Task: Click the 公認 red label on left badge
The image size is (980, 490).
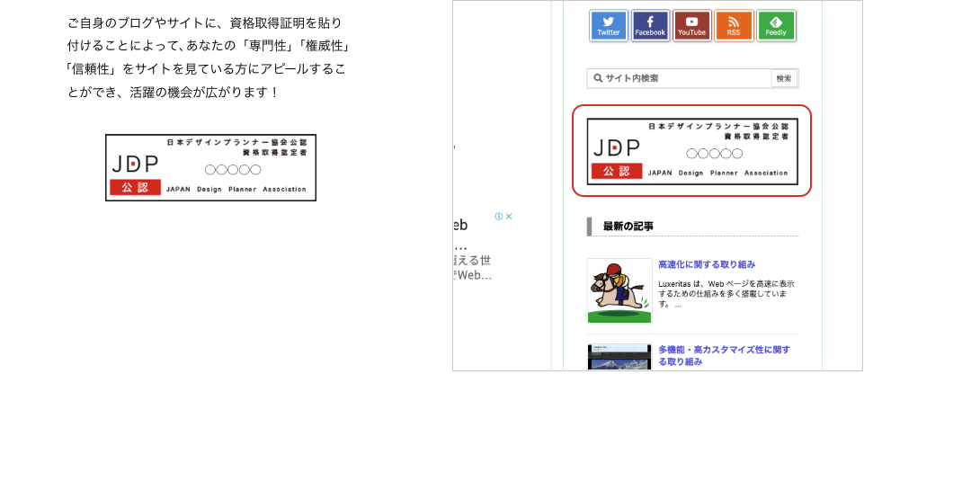Action: 136,188
